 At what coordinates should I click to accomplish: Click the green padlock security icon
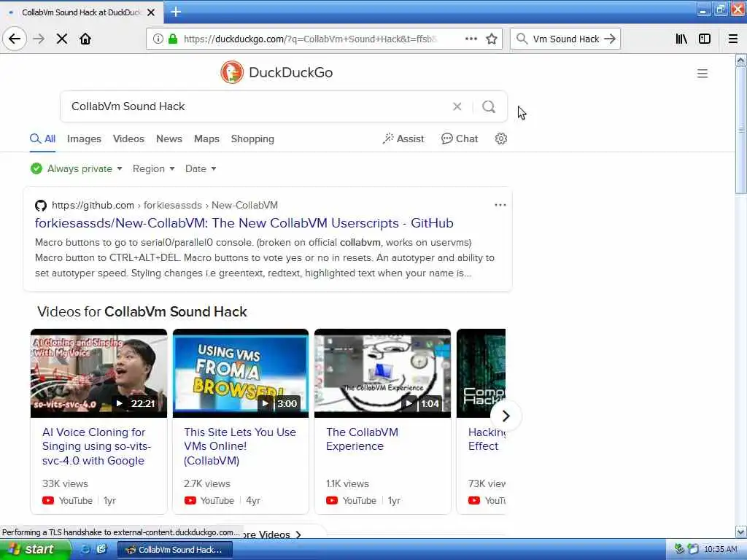point(173,39)
